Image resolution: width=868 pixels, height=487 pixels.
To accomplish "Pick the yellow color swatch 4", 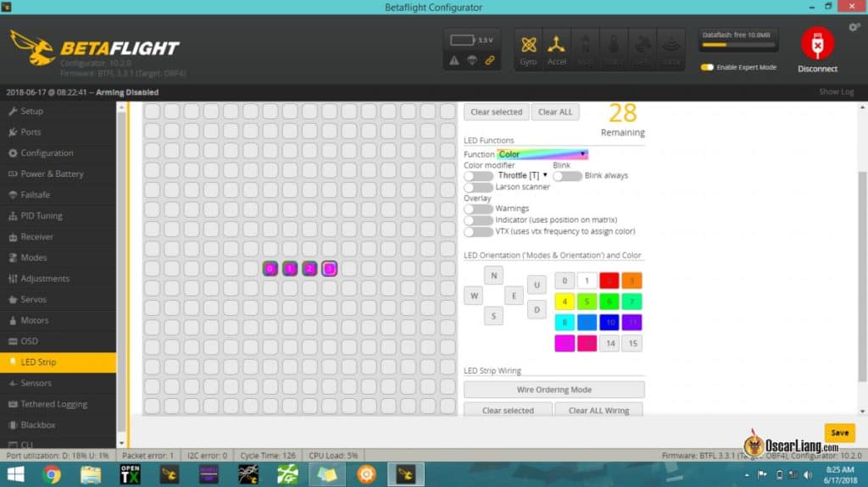I will (x=565, y=302).
